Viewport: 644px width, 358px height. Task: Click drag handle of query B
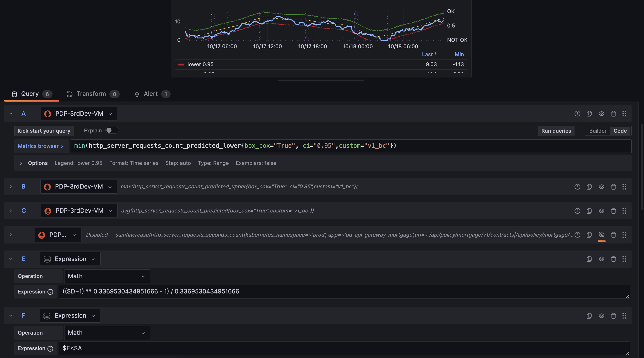pos(624,187)
